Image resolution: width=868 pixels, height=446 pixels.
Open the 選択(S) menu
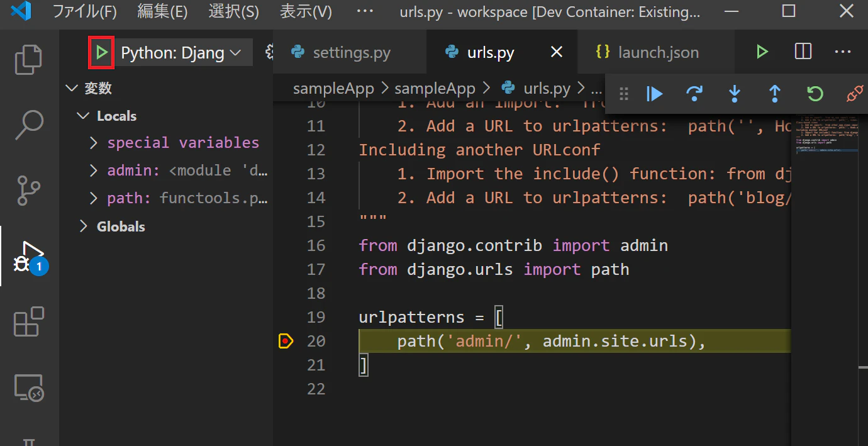tap(233, 12)
